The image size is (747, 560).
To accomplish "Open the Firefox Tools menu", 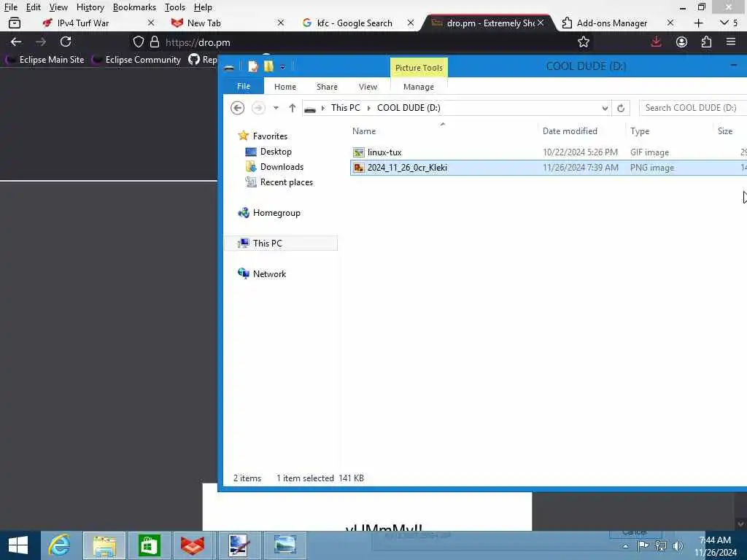I will (175, 7).
